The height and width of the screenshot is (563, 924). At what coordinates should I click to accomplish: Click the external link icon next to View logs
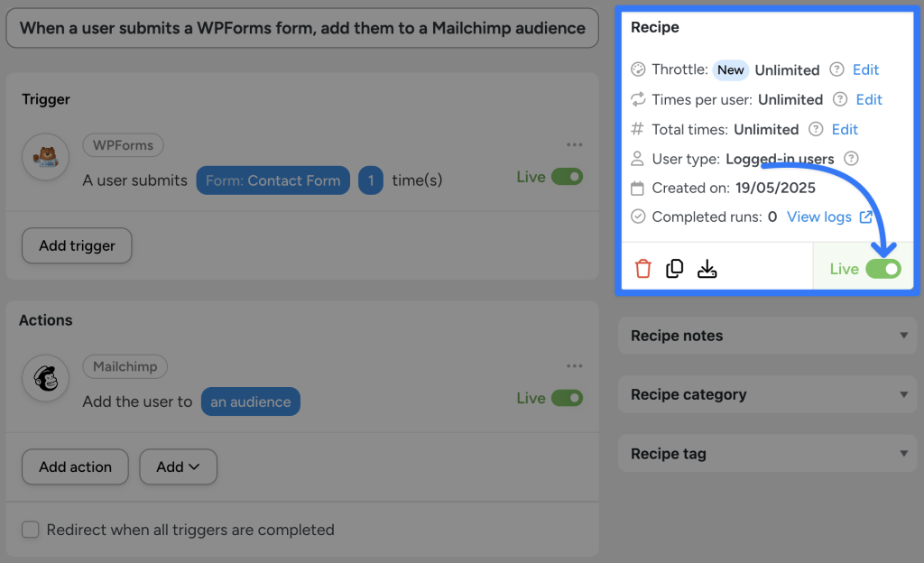click(x=868, y=217)
